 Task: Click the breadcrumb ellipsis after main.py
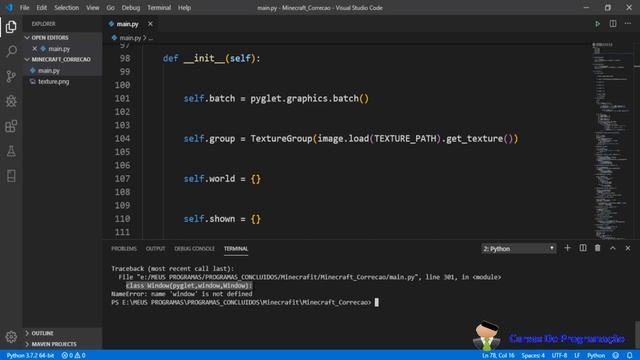pos(151,38)
